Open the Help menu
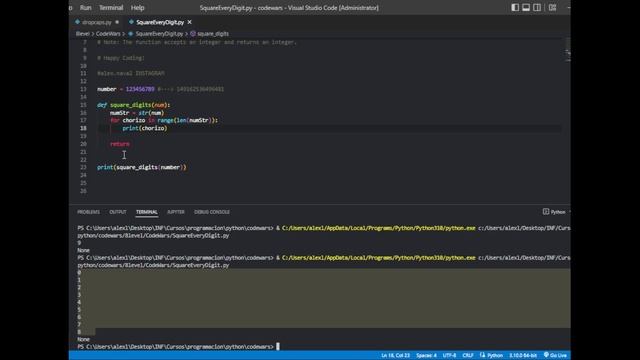The height and width of the screenshot is (360, 640). 138,7
